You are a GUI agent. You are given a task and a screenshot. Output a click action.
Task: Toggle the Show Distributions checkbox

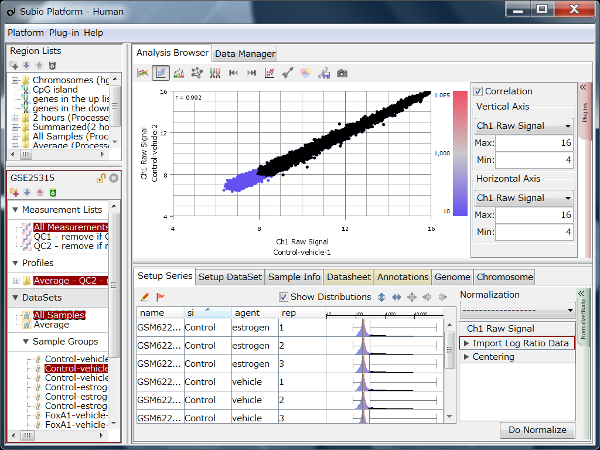284,297
